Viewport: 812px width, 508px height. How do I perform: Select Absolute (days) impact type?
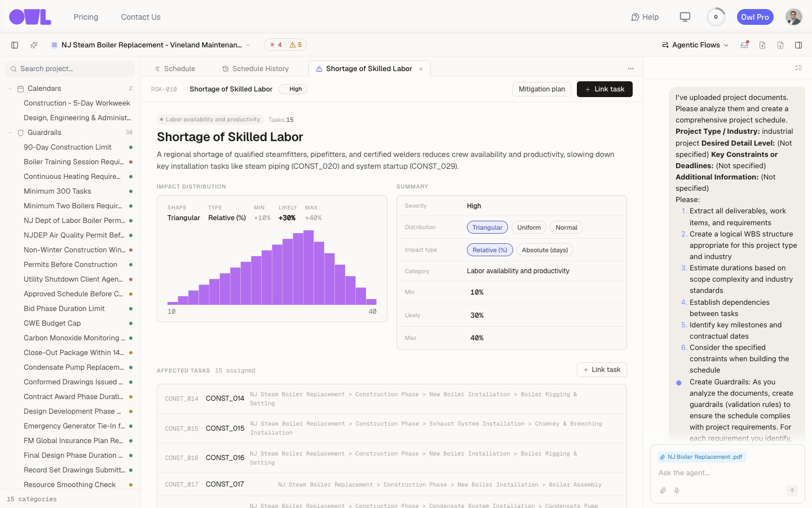click(545, 250)
